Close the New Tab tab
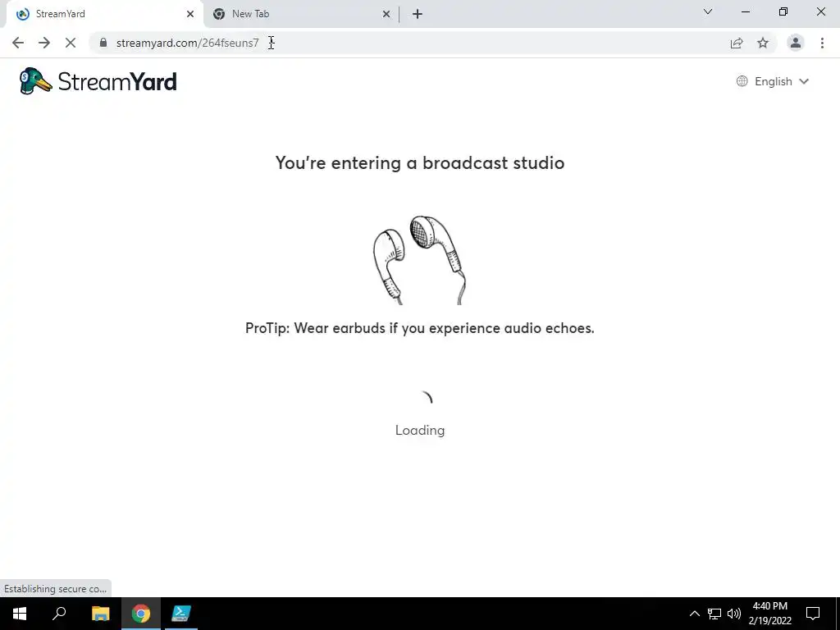This screenshot has width=840, height=630. [386, 14]
